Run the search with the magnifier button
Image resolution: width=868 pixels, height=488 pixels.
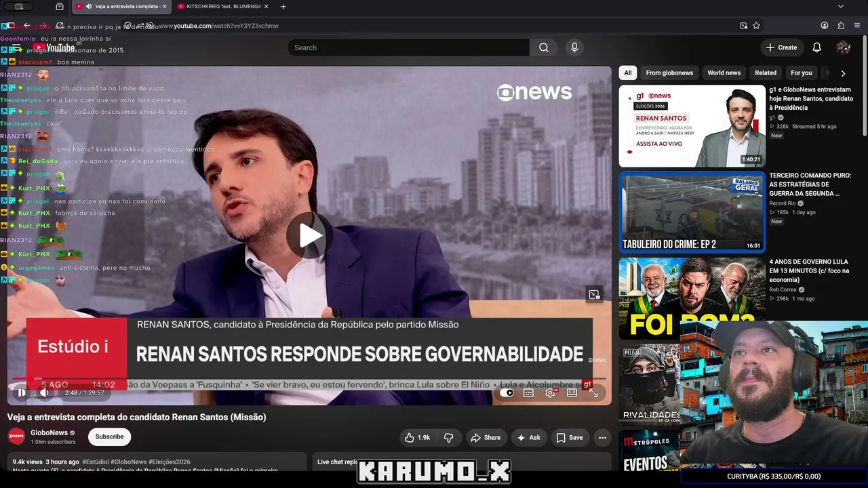544,47
